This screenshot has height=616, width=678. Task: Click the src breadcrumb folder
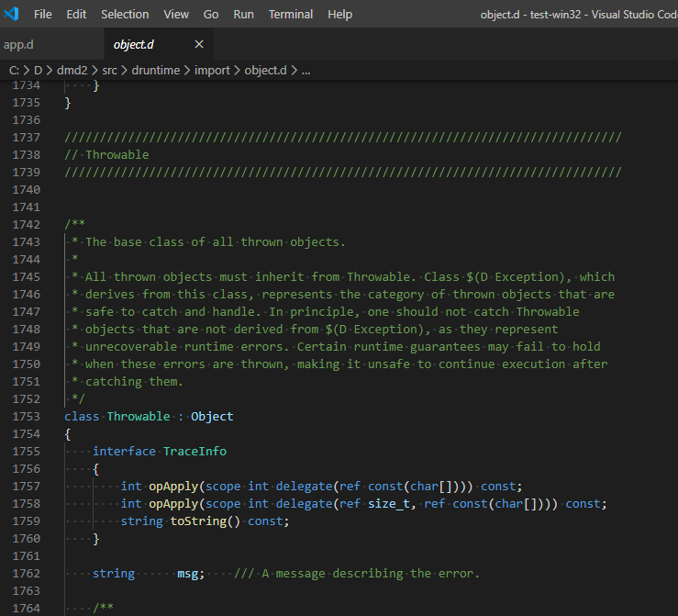109,71
